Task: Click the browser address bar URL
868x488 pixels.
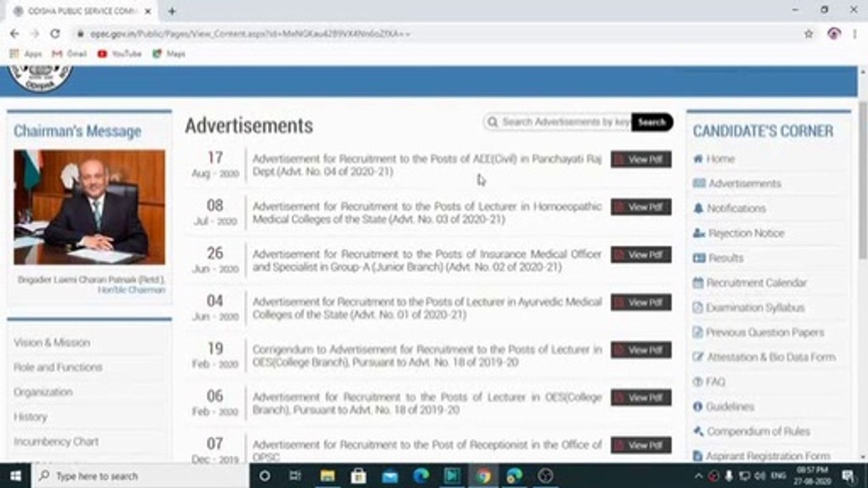Action: 250,33
